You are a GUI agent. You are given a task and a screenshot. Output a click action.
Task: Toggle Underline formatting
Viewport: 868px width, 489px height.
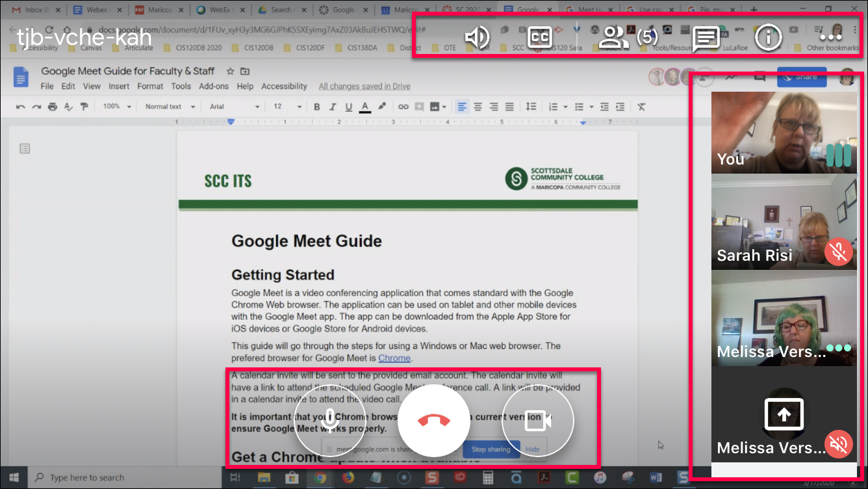point(349,107)
